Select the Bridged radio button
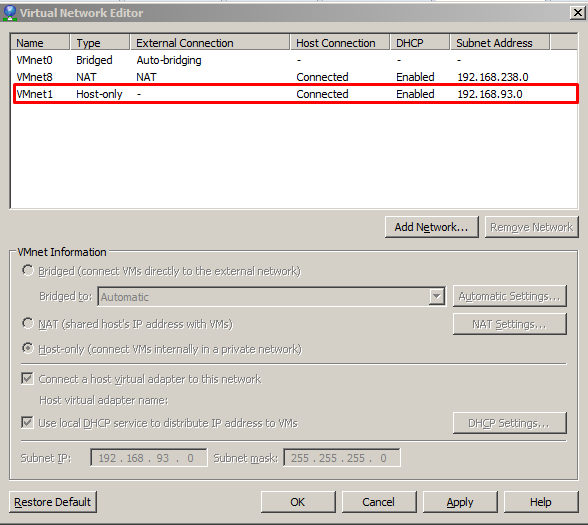This screenshot has width=588, height=525. pyautogui.click(x=28, y=270)
